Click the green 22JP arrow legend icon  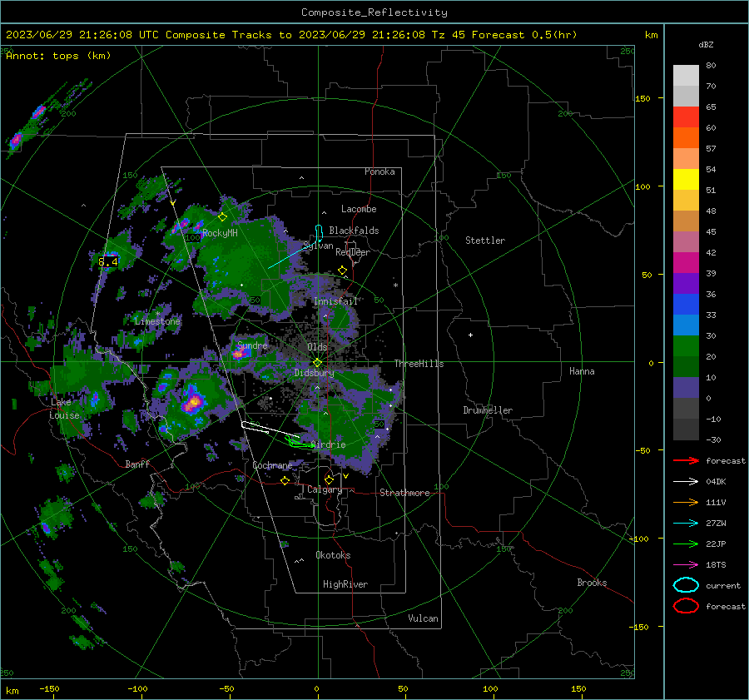[x=686, y=544]
